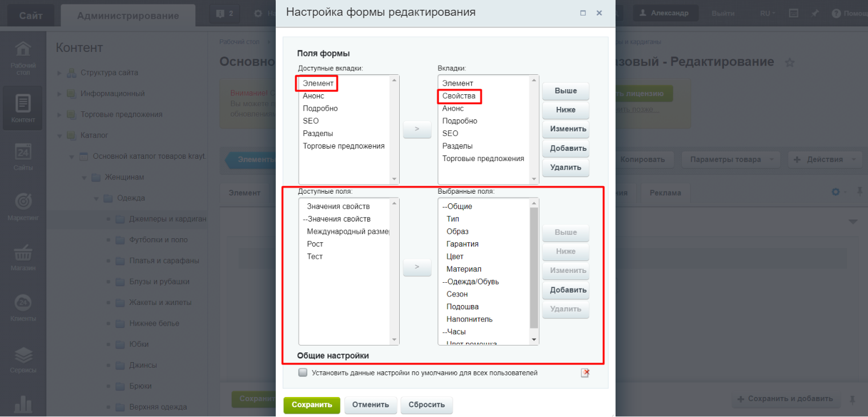Open the Клиенты sidebar section
The height and width of the screenshot is (417, 868).
(x=23, y=307)
